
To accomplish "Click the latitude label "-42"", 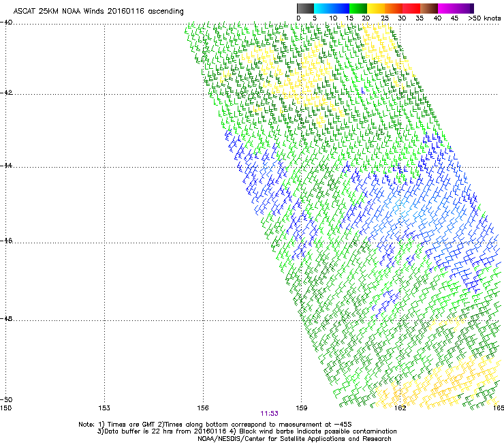I will (x=6, y=93).
